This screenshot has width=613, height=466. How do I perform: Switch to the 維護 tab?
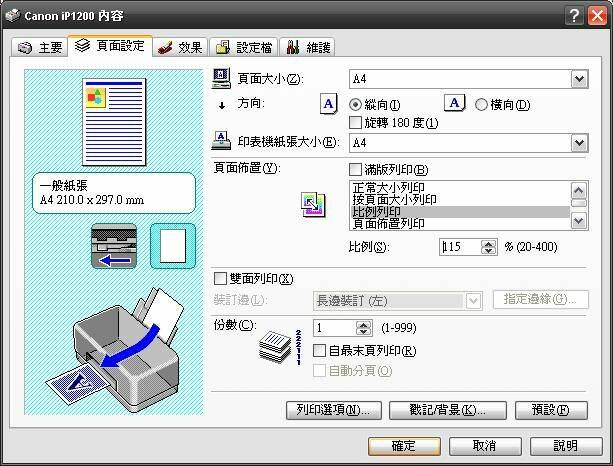point(307,47)
